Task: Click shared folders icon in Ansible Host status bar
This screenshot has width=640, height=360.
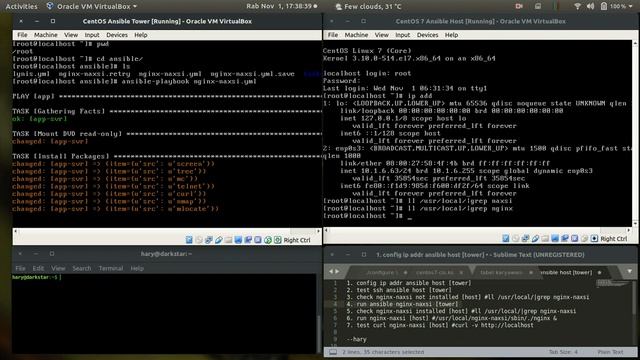Action: pyautogui.click(x=545, y=238)
